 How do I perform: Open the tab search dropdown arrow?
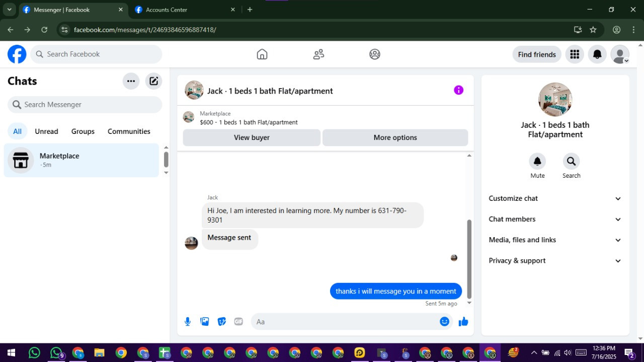point(9,10)
